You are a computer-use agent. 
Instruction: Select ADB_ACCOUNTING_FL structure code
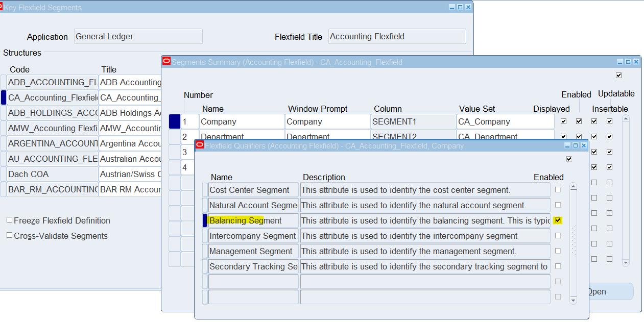coord(53,82)
